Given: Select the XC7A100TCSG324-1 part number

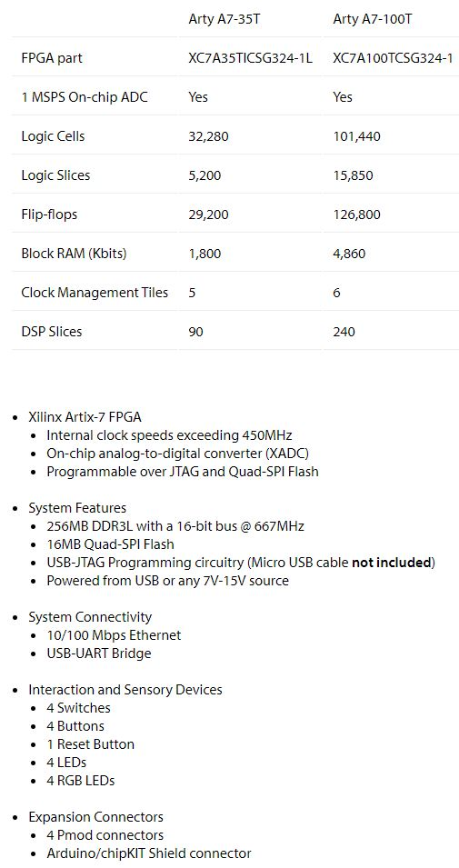Looking at the screenshot, I should pyautogui.click(x=394, y=58).
